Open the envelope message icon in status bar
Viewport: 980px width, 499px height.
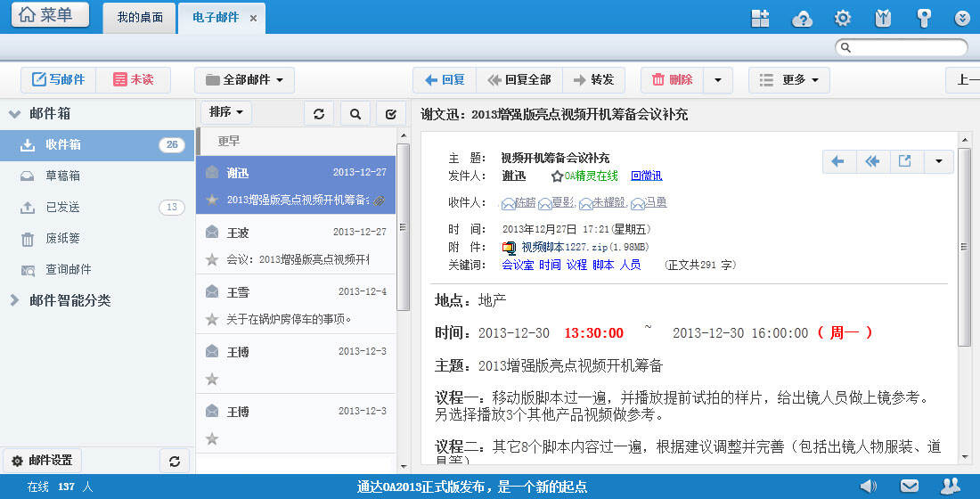[x=909, y=486]
